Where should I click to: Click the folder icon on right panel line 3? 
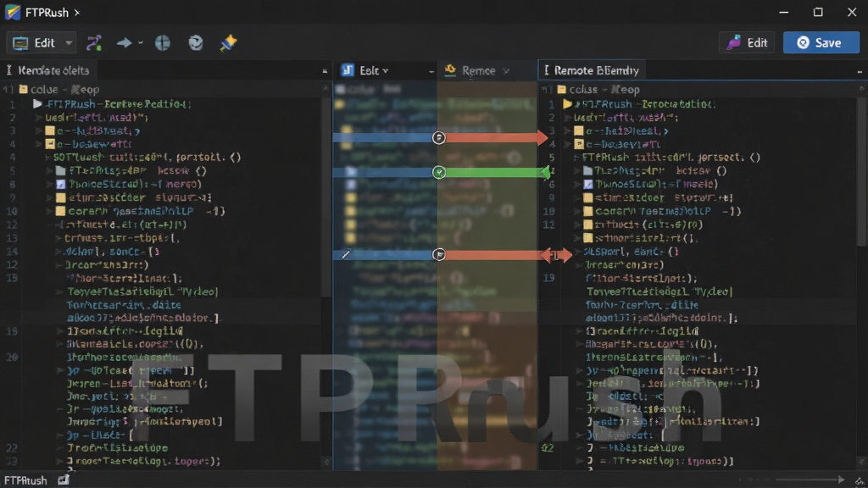579,131
